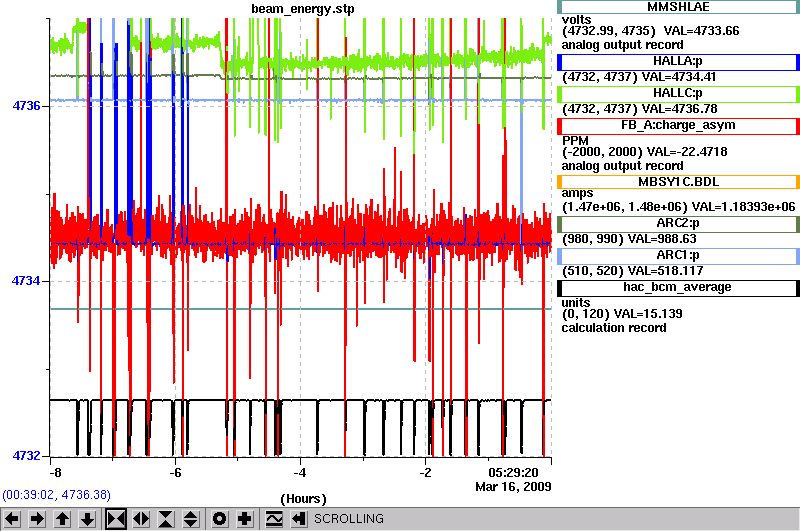The height and width of the screenshot is (531, 800).
Task: Click the Mar 16, 2009 date label
Action: pyautogui.click(x=513, y=487)
